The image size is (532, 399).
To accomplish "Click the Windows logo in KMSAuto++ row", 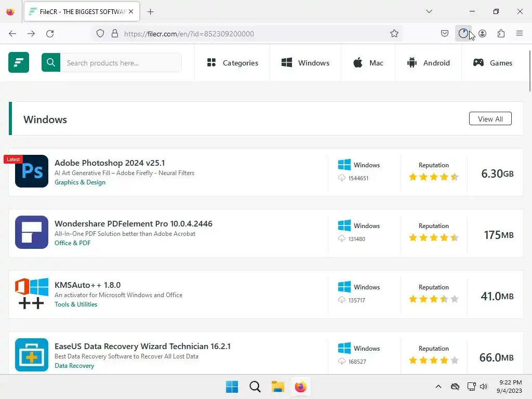I will coord(344,287).
